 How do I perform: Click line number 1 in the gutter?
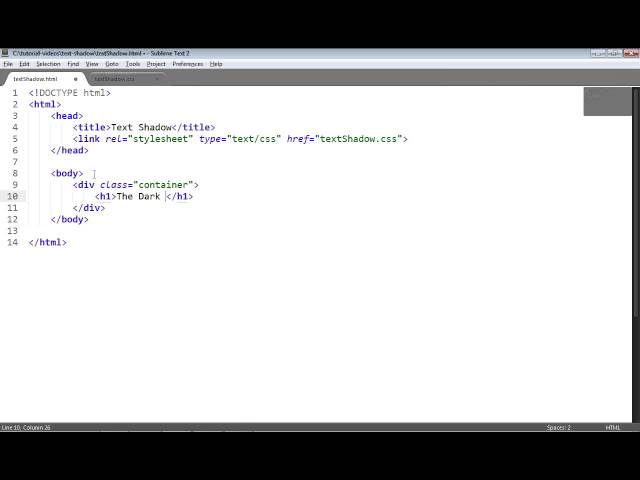pyautogui.click(x=15, y=93)
